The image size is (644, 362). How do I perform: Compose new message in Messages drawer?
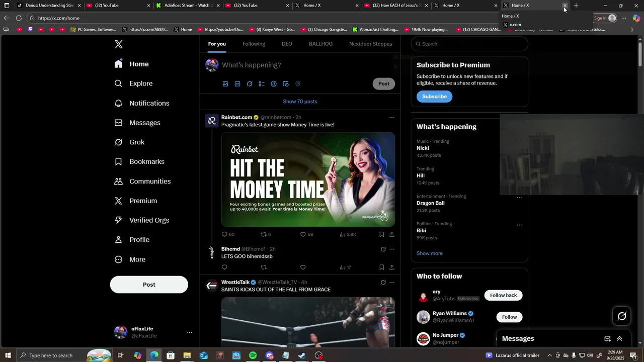(x=607, y=339)
